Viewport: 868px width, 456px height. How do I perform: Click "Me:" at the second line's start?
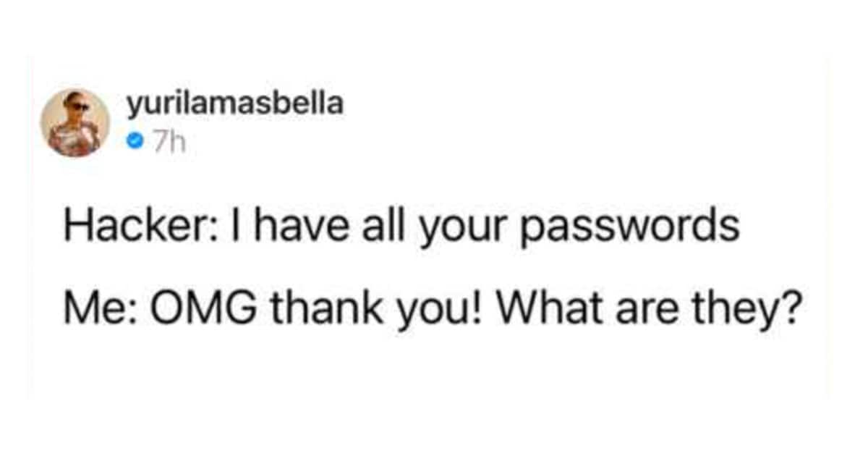(94, 310)
